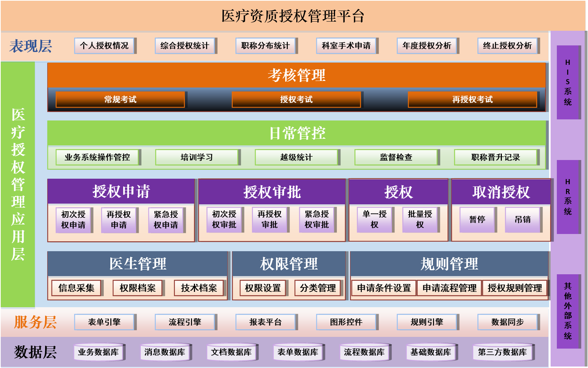Click the 文档数据库 cylinder icon

pos(231,352)
